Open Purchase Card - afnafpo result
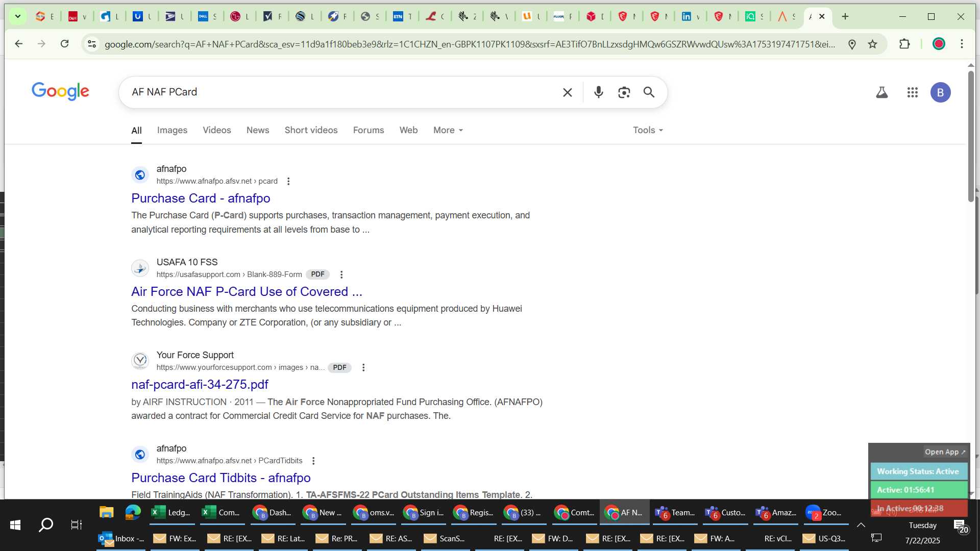This screenshot has width=980, height=551. 201,198
